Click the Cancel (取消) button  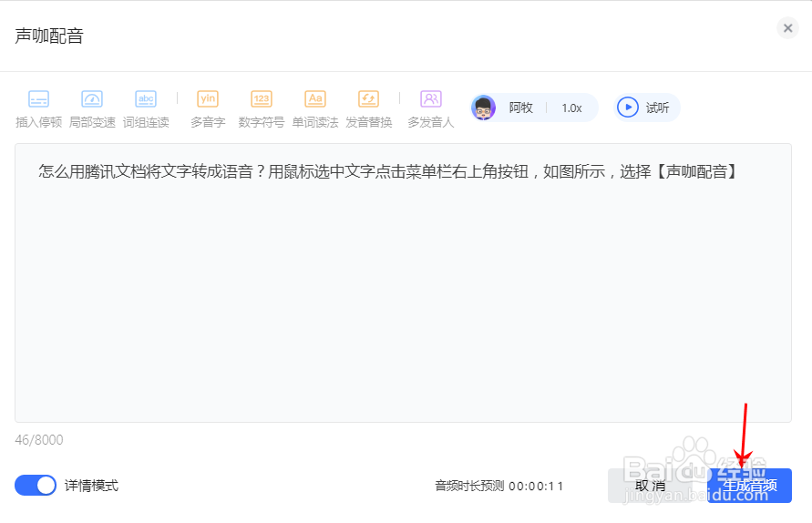651,486
